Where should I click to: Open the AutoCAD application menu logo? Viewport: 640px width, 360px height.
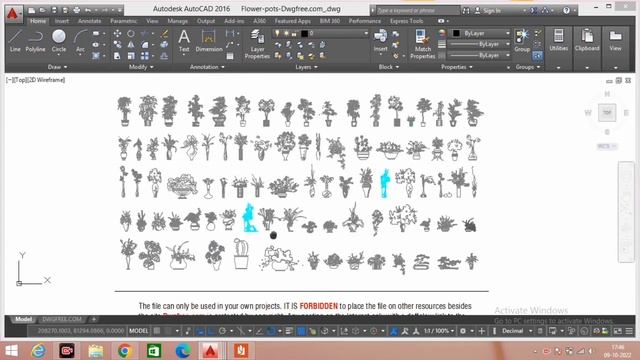13,13
